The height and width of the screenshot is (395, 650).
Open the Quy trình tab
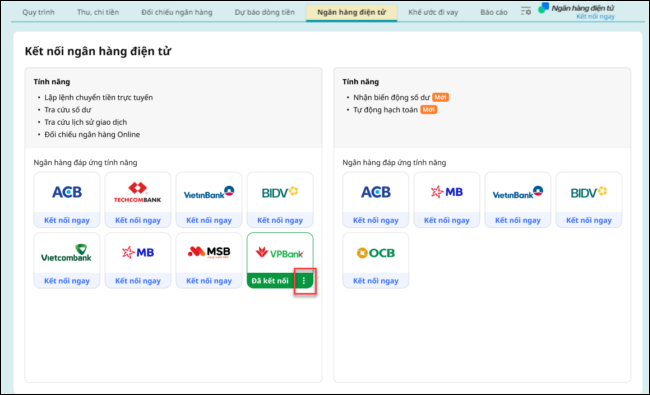pos(38,12)
